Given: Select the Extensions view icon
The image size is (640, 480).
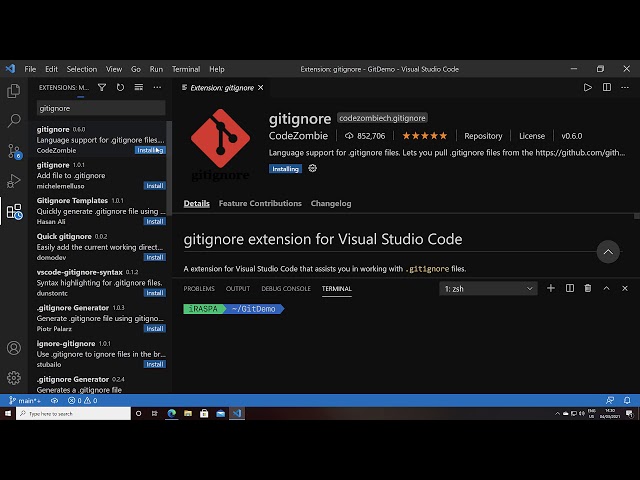Looking at the screenshot, I should pos(14,211).
